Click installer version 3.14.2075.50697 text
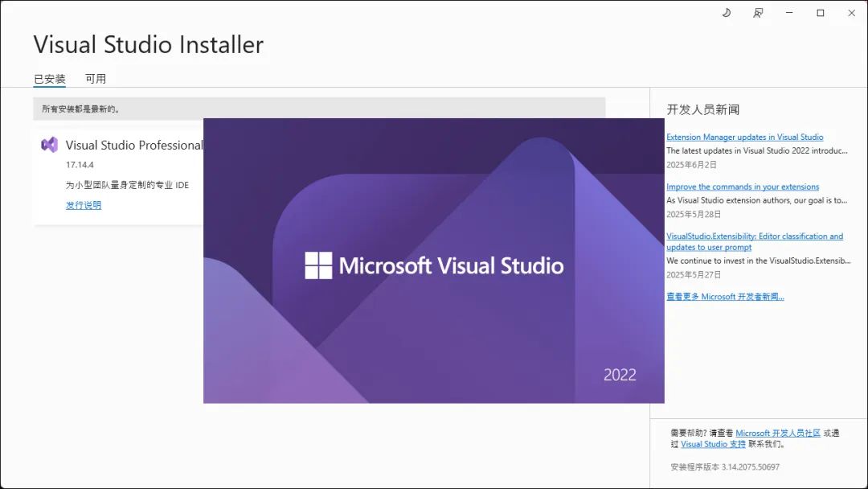The height and width of the screenshot is (489, 868). (725, 467)
